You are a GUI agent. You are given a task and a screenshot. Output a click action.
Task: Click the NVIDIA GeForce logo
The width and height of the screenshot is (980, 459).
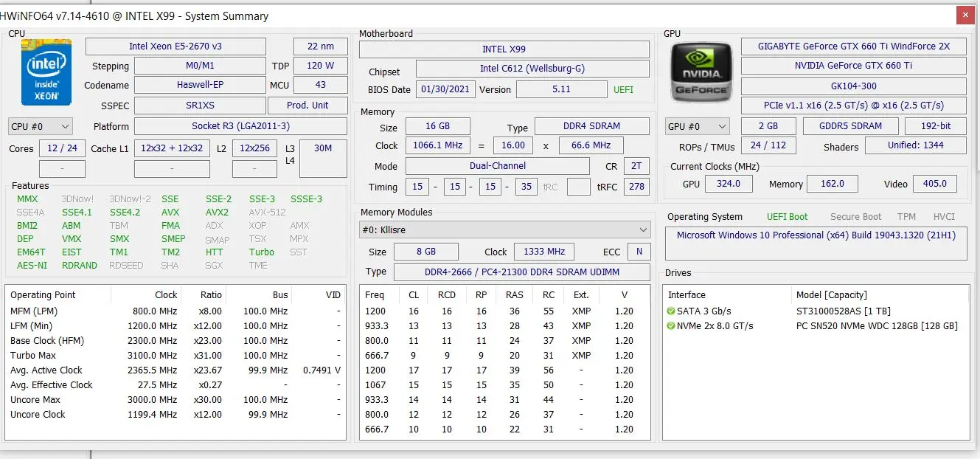click(701, 72)
